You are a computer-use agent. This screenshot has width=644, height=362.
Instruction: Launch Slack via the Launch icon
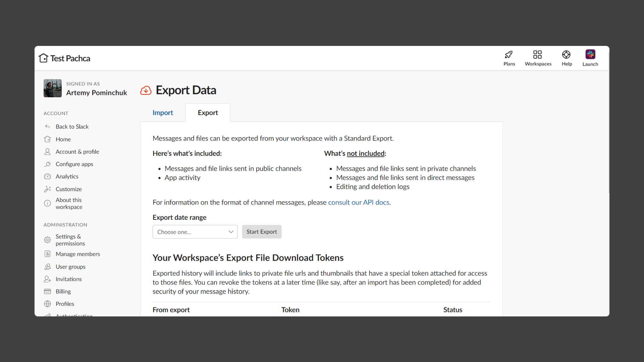click(x=590, y=54)
